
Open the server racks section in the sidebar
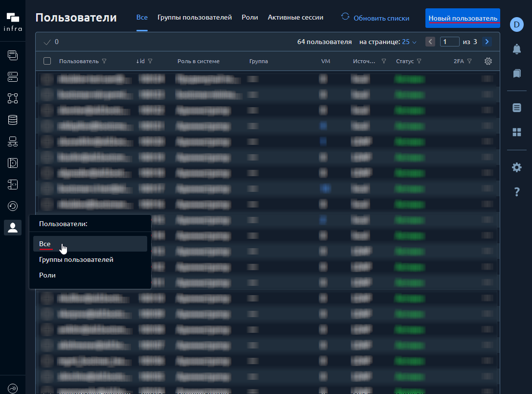click(13, 77)
